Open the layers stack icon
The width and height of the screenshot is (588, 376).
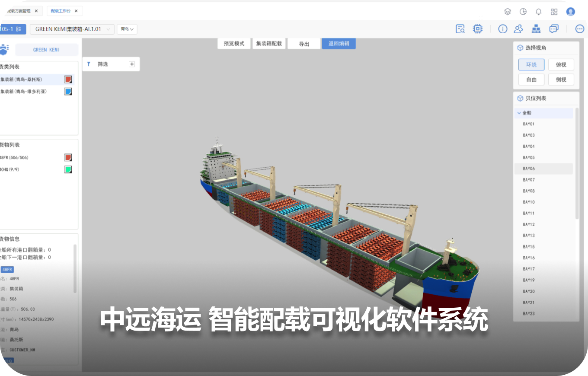click(508, 12)
